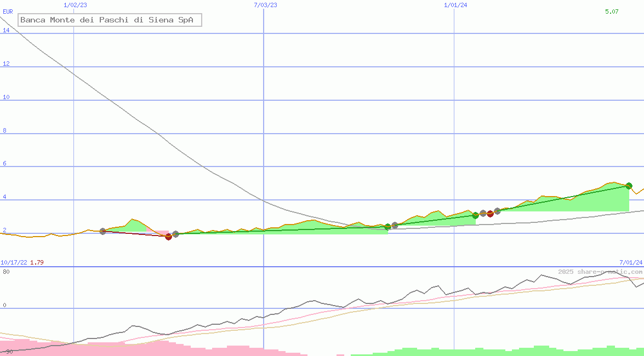Image resolution: width=644 pixels, height=356 pixels.
Task: Select the first green marker dot after 7/03/23
Action: coord(387,227)
